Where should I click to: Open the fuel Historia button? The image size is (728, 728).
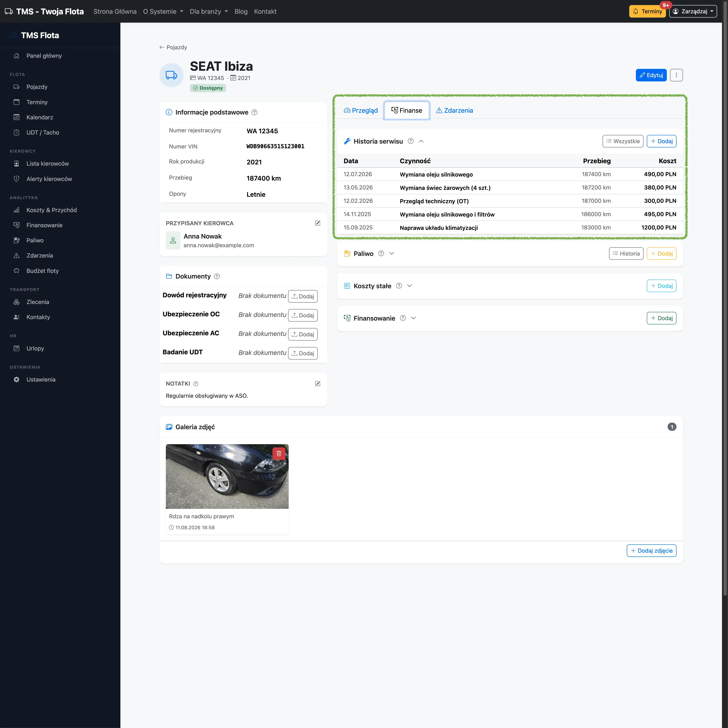[x=626, y=254]
